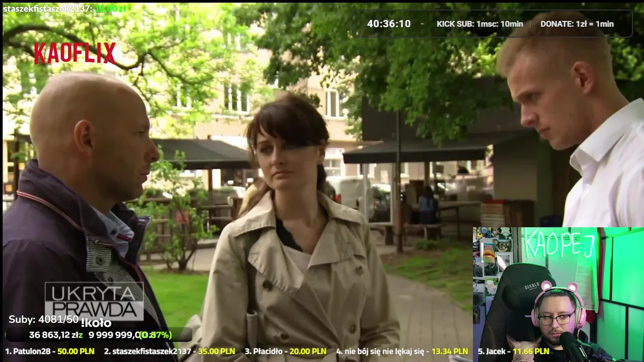Viewport: 644px width, 362px height.
Task: Click the 40:36:10 stream timer
Action: [x=388, y=24]
